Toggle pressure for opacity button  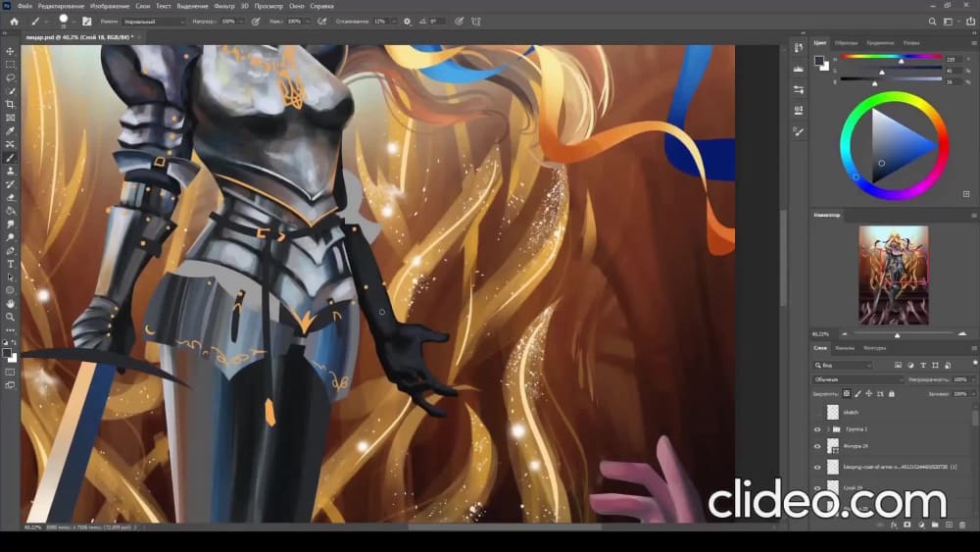[x=256, y=22]
